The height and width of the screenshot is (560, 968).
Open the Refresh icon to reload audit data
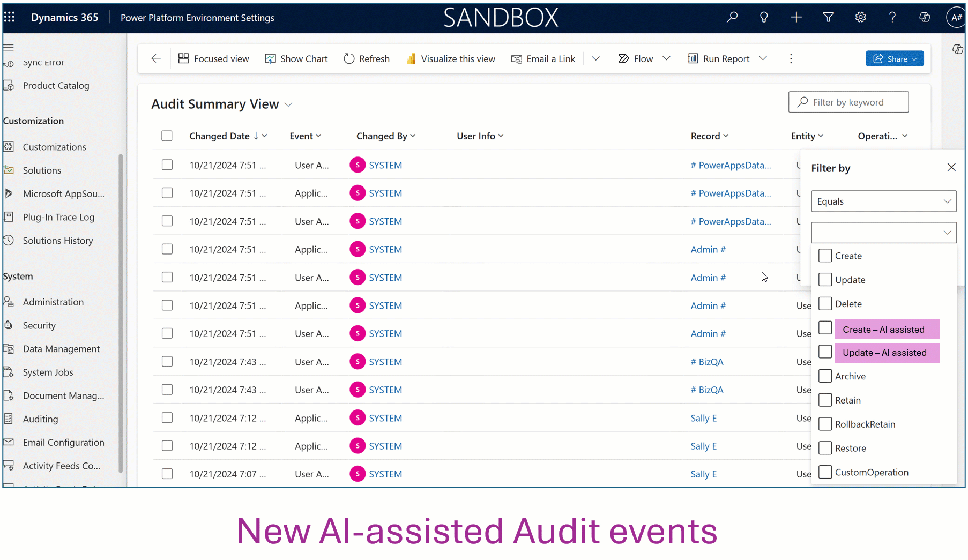[366, 58]
